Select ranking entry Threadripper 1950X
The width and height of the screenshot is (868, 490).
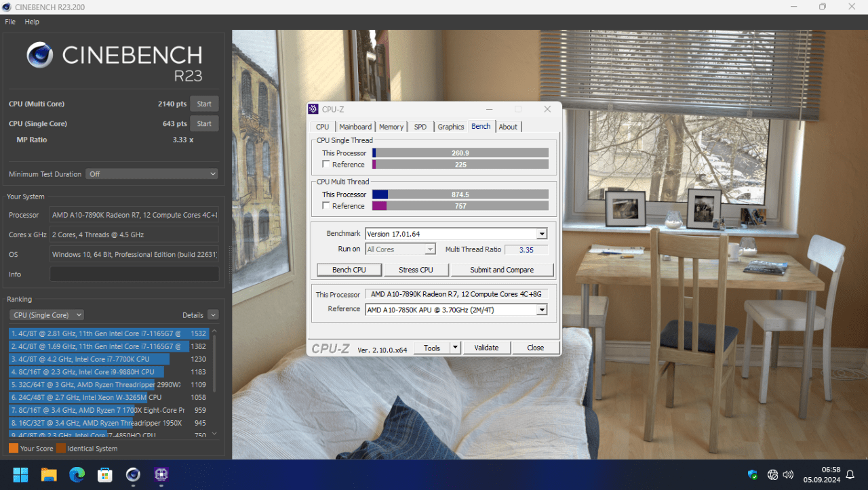click(108, 423)
